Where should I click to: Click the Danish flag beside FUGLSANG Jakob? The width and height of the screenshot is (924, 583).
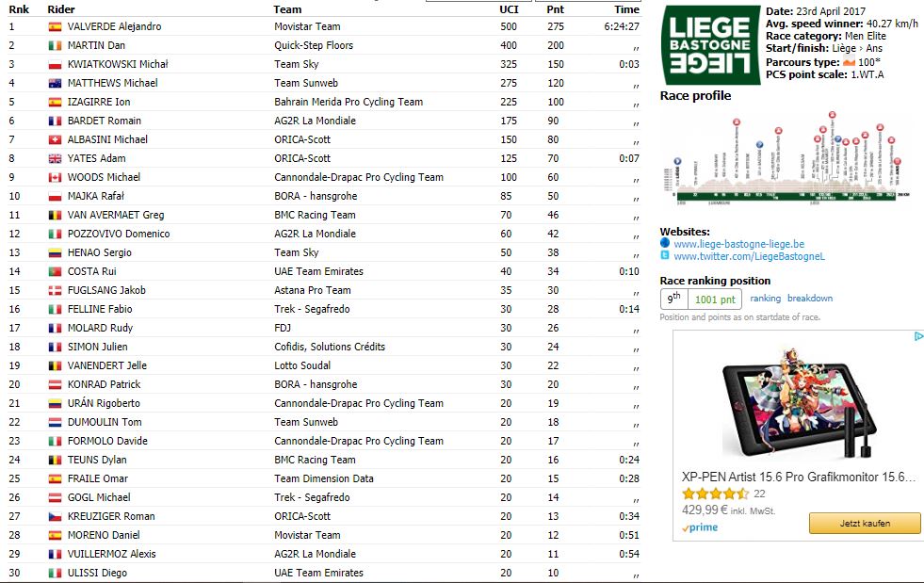click(x=55, y=291)
